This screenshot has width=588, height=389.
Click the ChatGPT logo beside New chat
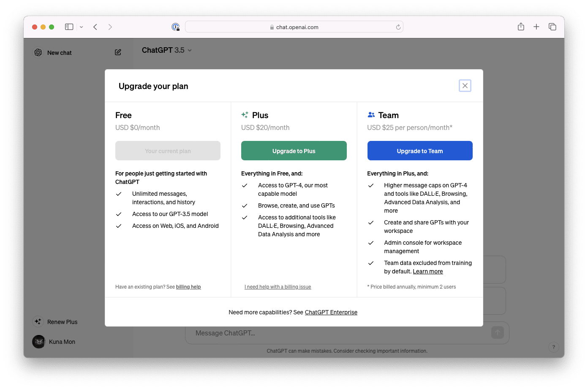[x=38, y=52]
